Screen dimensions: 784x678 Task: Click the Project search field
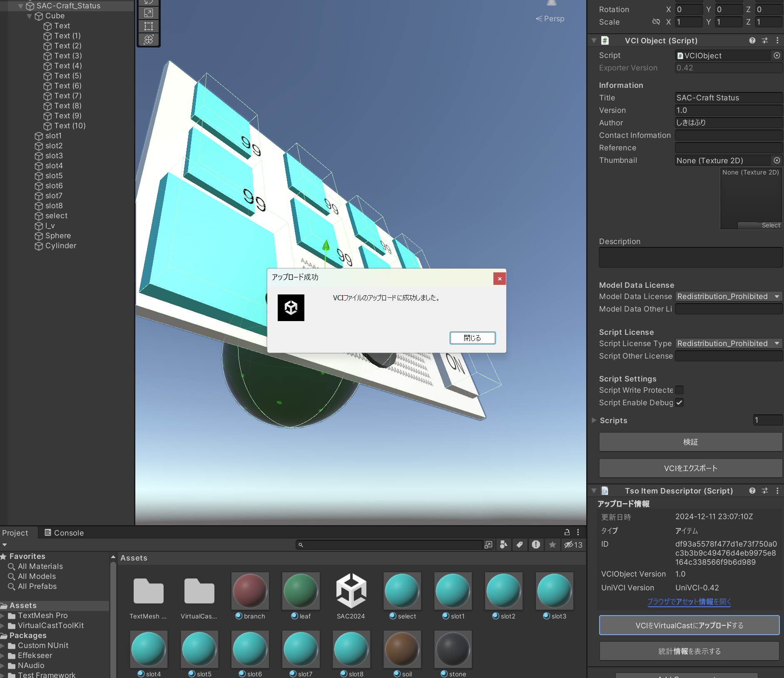click(x=389, y=545)
